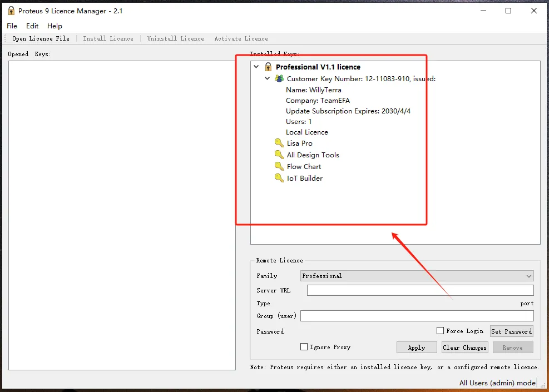Click the Set Password button
549x392 pixels.
coord(512,331)
